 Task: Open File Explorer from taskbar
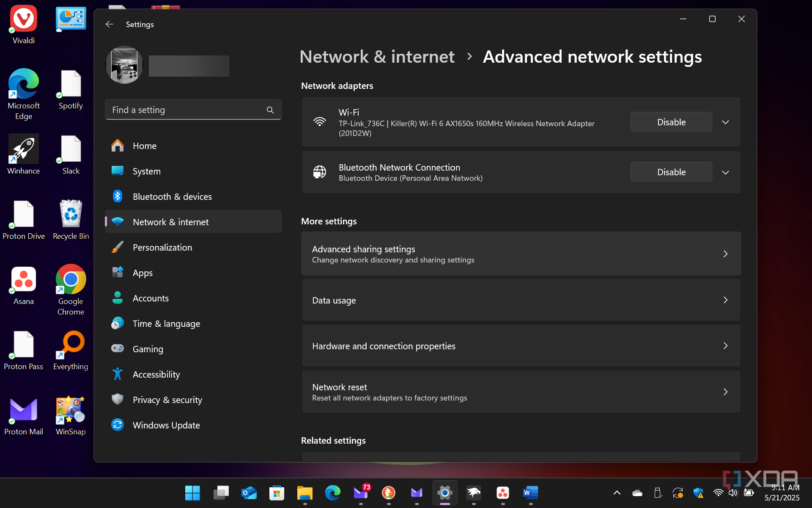(x=304, y=493)
